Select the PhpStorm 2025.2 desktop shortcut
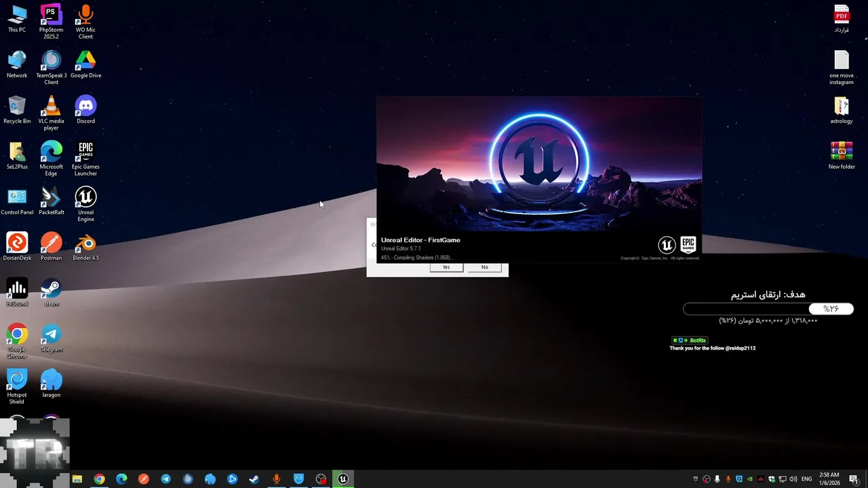The width and height of the screenshot is (868, 488). 51,22
